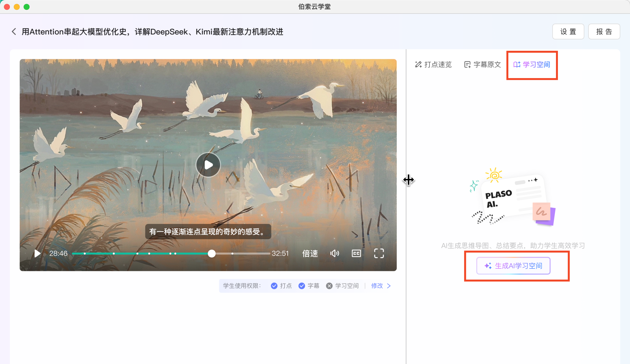The image size is (630, 364).
Task: Select the 学习空间 tab
Action: click(532, 65)
